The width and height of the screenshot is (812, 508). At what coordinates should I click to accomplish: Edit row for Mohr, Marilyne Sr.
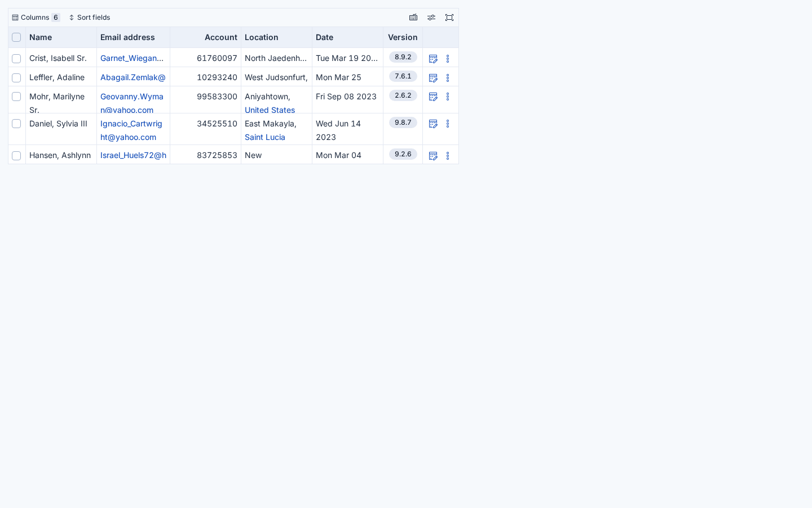pos(433,97)
